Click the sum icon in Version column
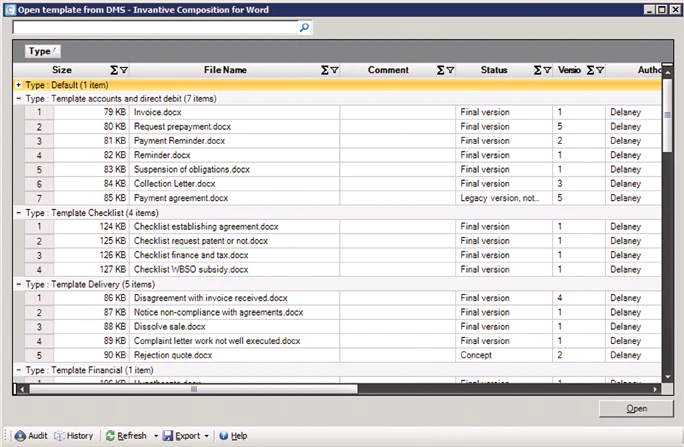Screen dimensions: 684x447 point(590,70)
